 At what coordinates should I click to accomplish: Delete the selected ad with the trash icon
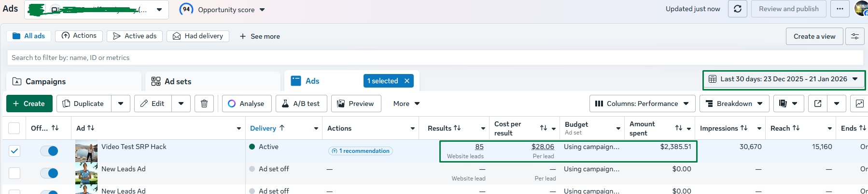tap(204, 104)
